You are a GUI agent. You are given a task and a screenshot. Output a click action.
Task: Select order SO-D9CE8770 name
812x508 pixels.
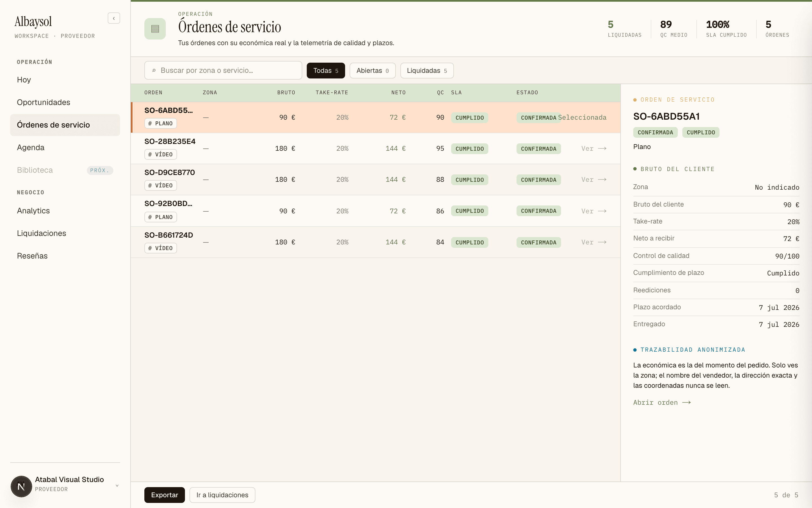(169, 172)
